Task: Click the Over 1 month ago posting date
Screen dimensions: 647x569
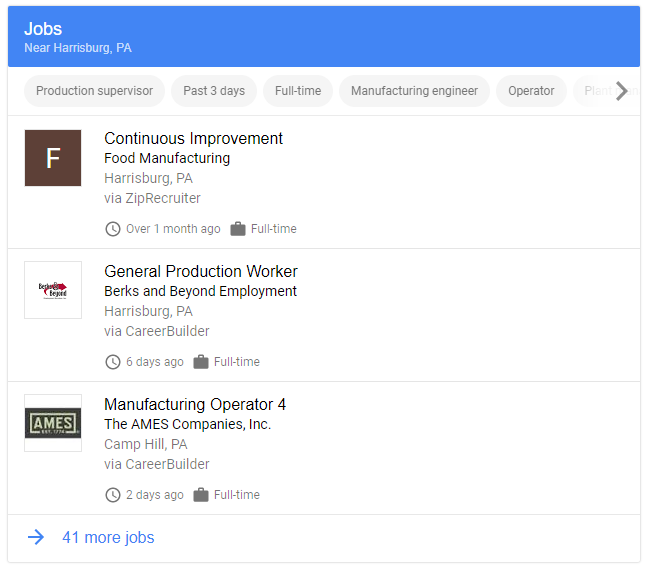Action: 173,229
